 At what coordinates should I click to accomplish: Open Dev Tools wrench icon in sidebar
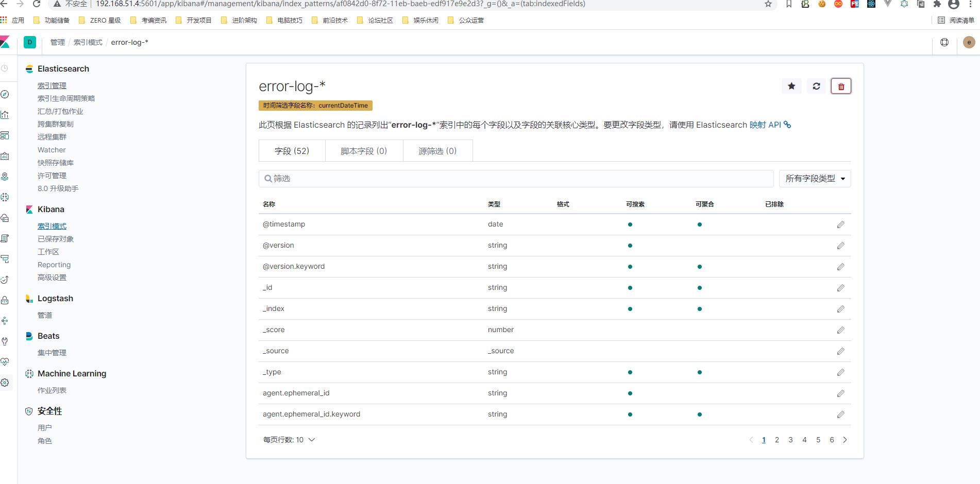[5, 341]
